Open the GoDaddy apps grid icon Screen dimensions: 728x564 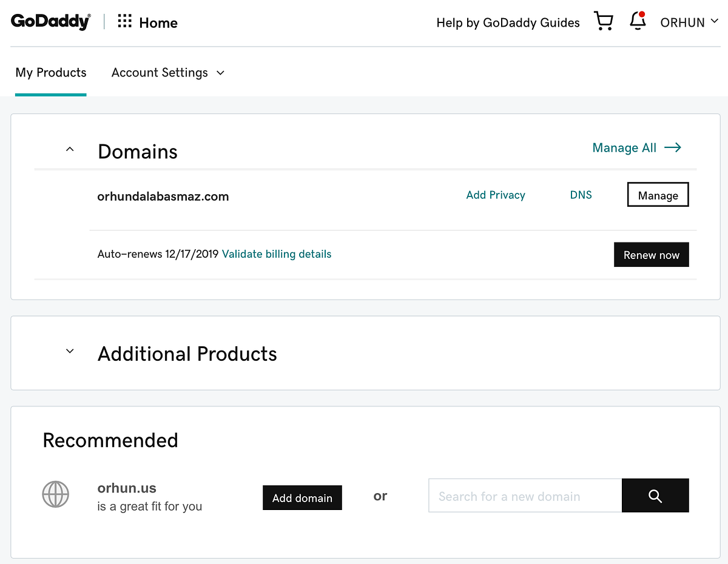(124, 21)
